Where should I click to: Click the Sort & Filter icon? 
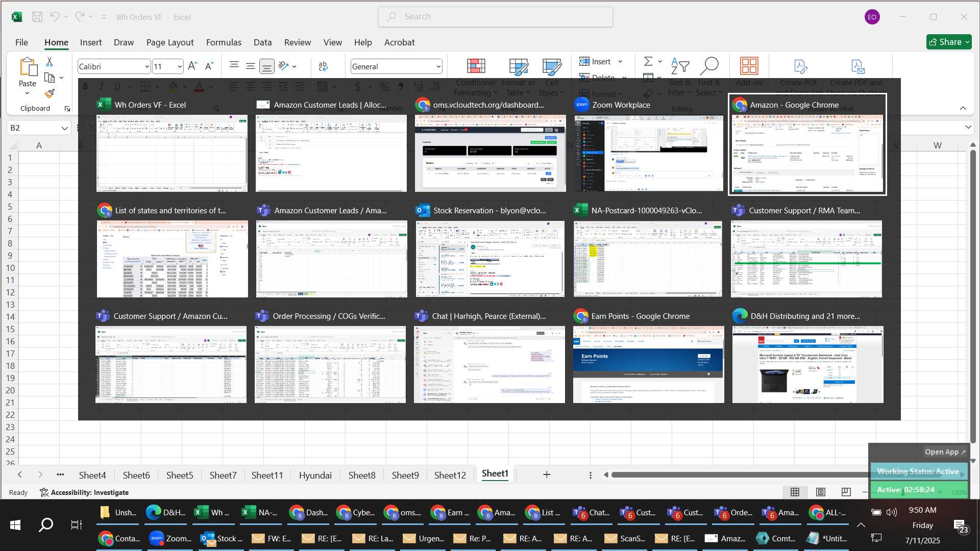tap(680, 66)
